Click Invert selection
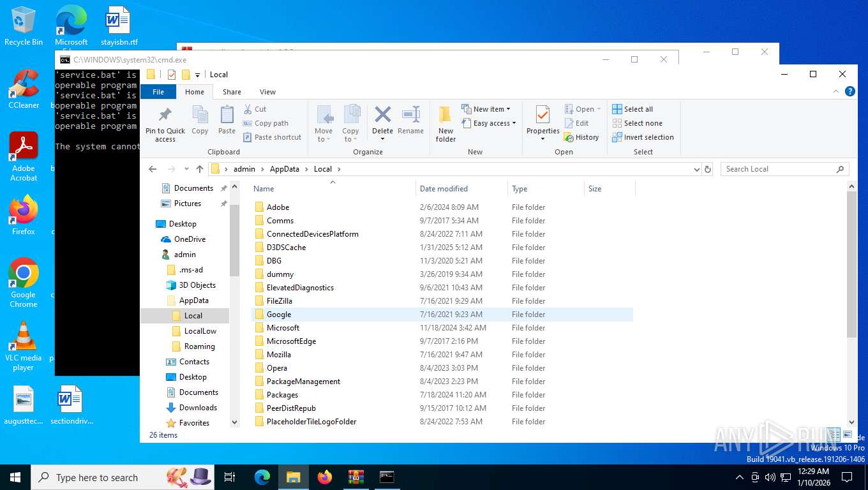Image resolution: width=868 pixels, height=490 pixels. point(643,137)
